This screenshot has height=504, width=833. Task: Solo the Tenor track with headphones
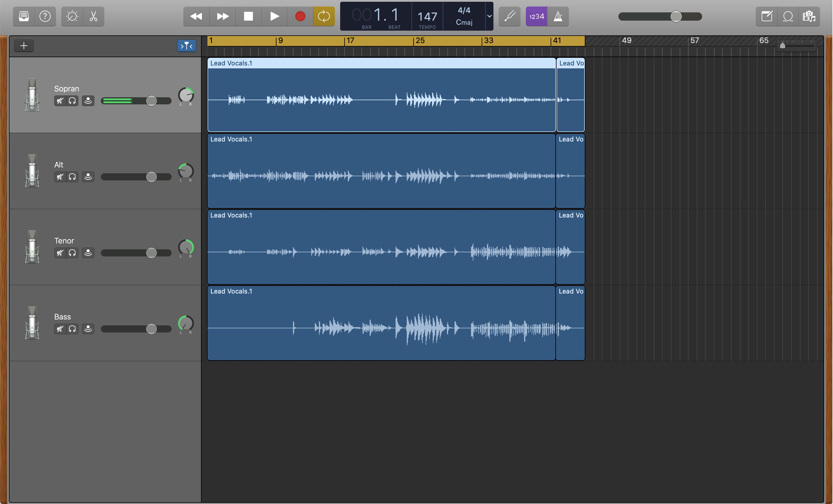(x=72, y=253)
